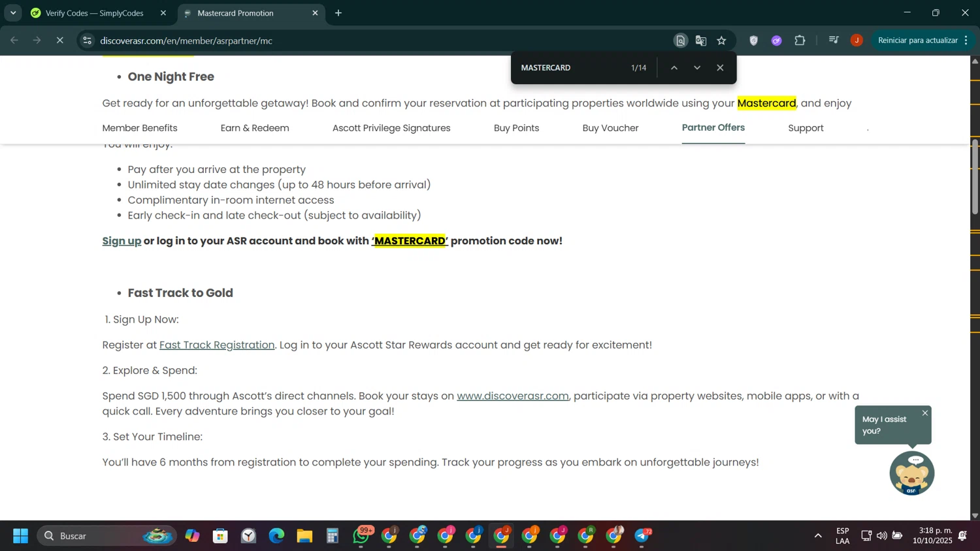Open the battery icon in system tray
Screen dimensions: 980x551
[898, 536]
